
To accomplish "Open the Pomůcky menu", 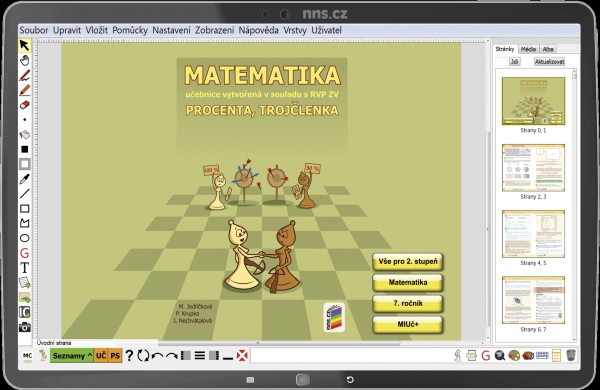I will 130,30.
